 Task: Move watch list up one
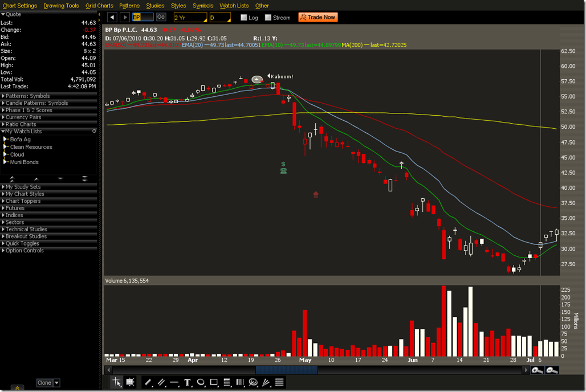[36, 179]
